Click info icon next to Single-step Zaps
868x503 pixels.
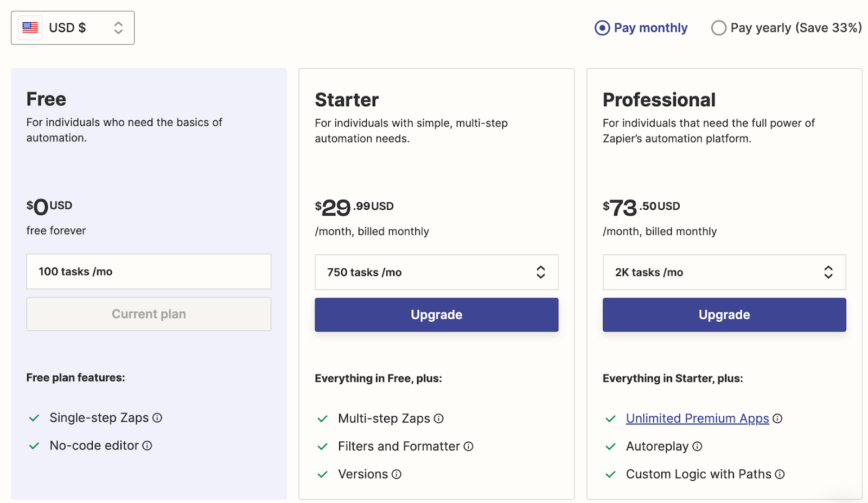157,418
